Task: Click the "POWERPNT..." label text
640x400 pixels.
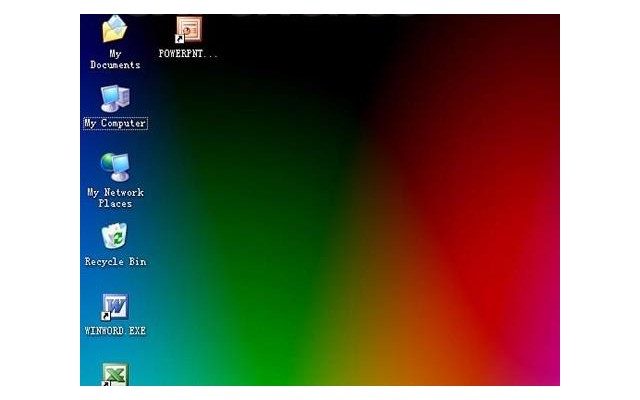Action: (x=188, y=53)
